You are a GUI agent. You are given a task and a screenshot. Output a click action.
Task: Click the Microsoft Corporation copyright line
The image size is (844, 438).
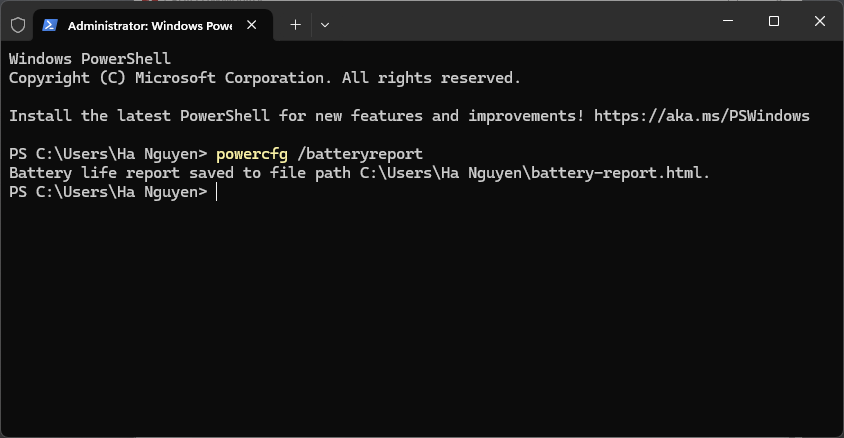264,78
